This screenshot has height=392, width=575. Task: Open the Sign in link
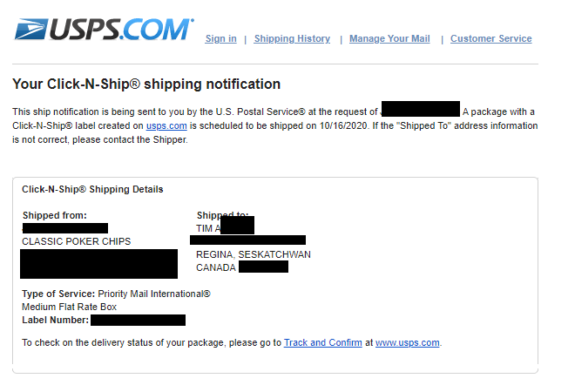pos(220,38)
